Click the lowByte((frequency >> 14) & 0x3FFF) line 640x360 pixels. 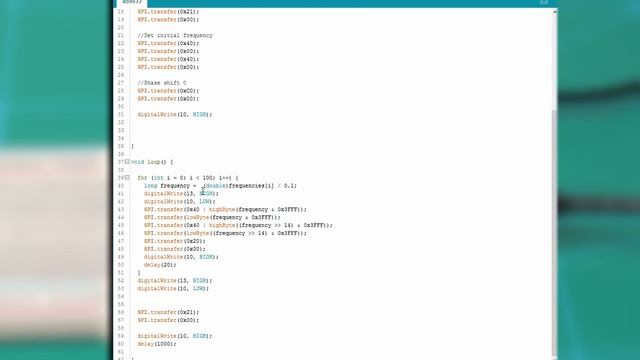[x=225, y=233]
